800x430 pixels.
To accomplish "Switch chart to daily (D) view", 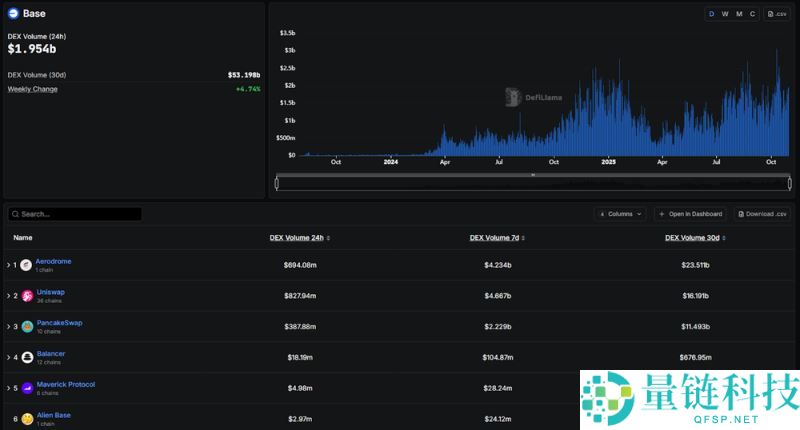I will pos(712,14).
